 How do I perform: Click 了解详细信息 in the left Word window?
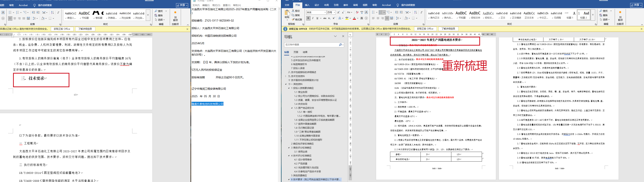(85, 29)
